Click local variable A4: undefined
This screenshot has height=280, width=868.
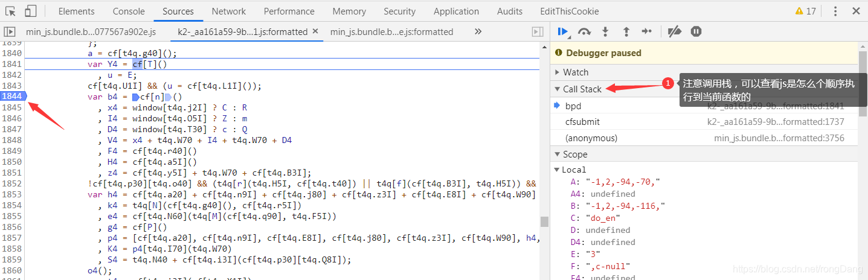pos(603,193)
